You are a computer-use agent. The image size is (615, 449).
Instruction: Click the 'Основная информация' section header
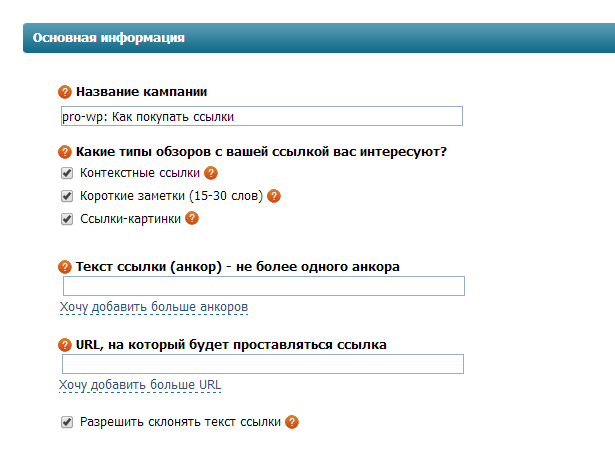pos(108,39)
